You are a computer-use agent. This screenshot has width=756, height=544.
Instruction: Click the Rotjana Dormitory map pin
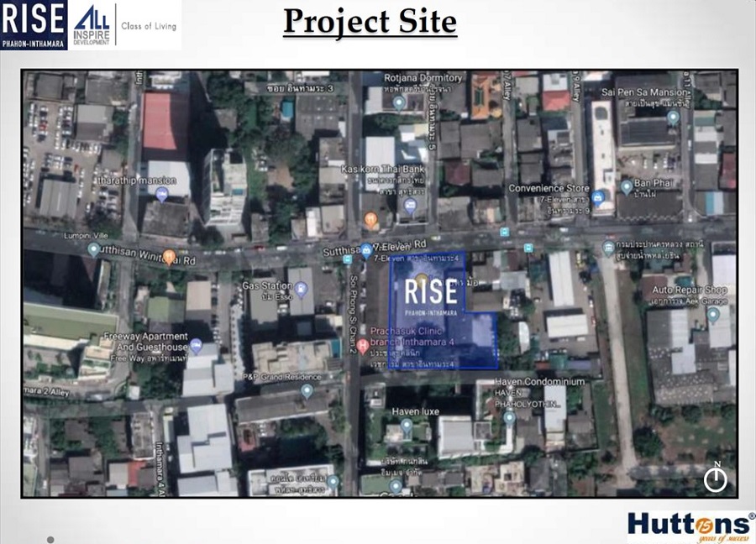(399, 102)
